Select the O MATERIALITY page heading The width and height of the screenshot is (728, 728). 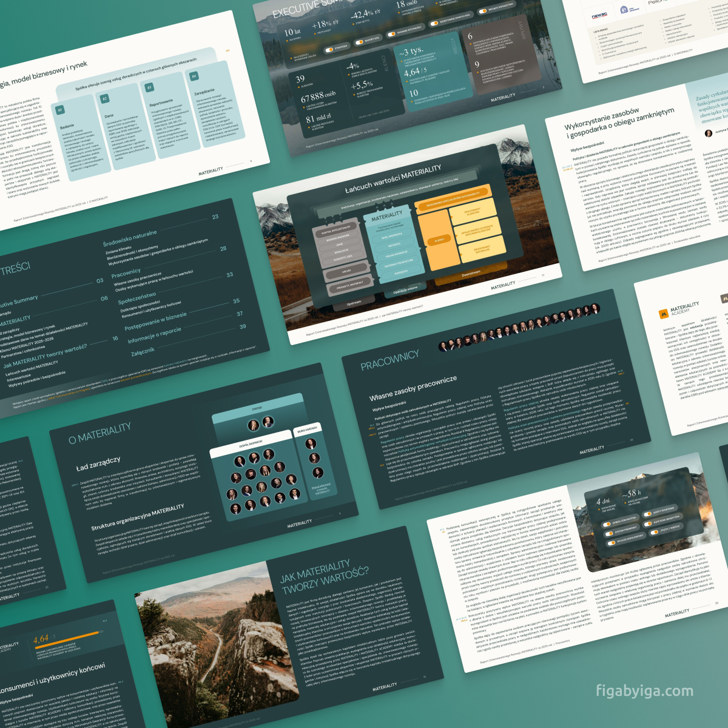(x=99, y=434)
